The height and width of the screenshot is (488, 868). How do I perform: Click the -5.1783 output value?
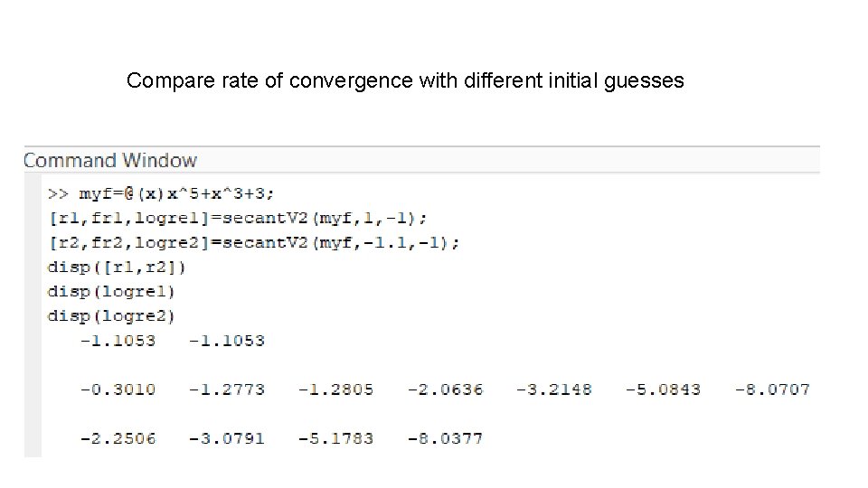tap(335, 438)
